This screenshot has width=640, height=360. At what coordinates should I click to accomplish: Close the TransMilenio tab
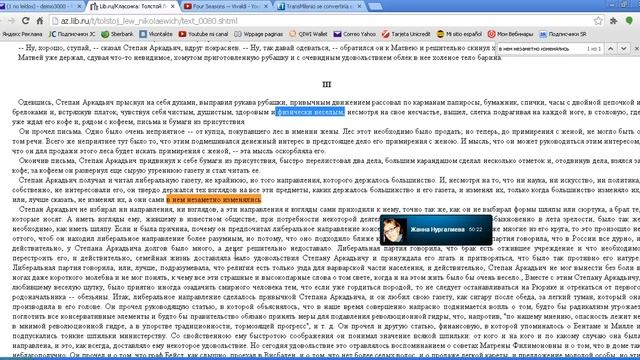click(360, 7)
